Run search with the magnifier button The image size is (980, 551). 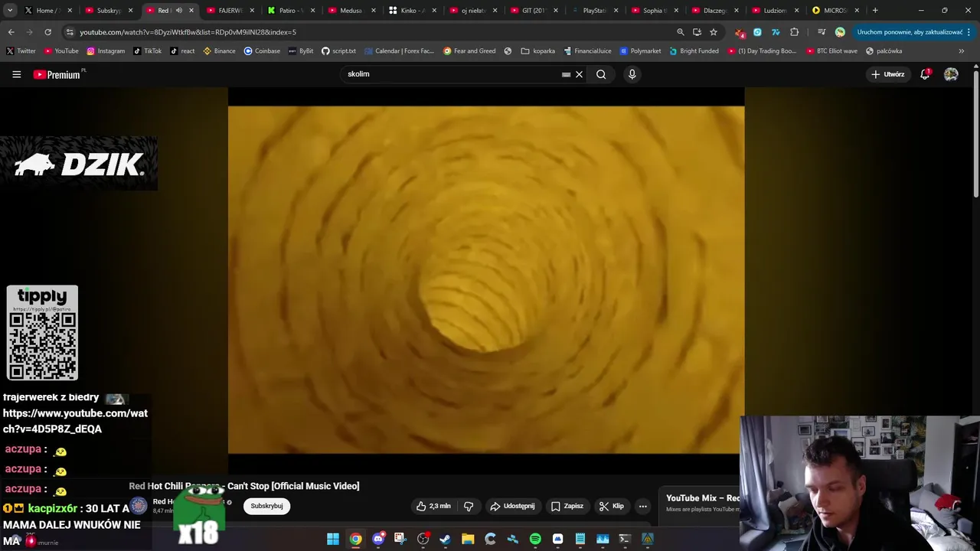[601, 74]
